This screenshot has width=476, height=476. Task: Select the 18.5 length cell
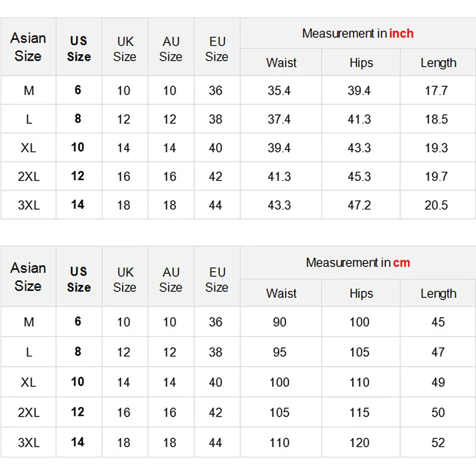(x=436, y=120)
